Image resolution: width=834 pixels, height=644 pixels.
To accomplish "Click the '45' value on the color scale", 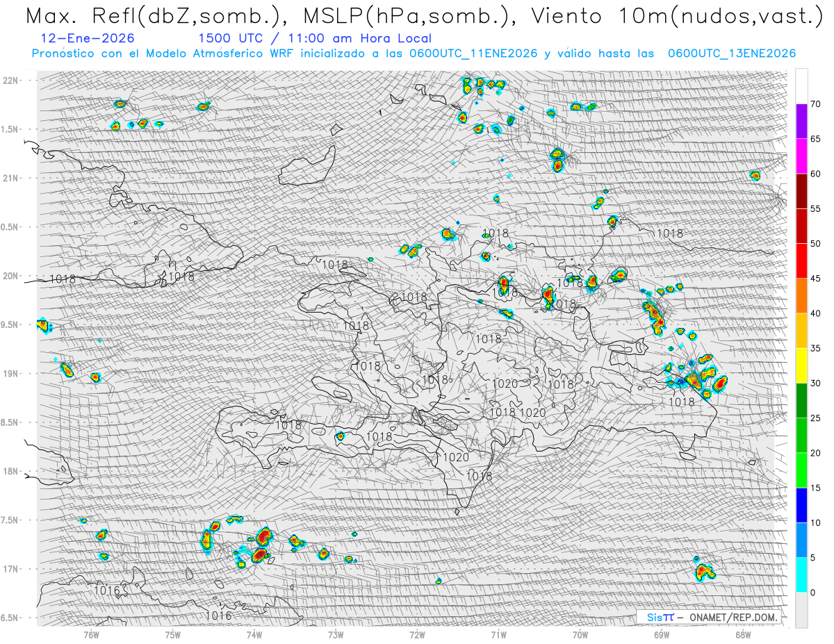I will [x=815, y=279].
